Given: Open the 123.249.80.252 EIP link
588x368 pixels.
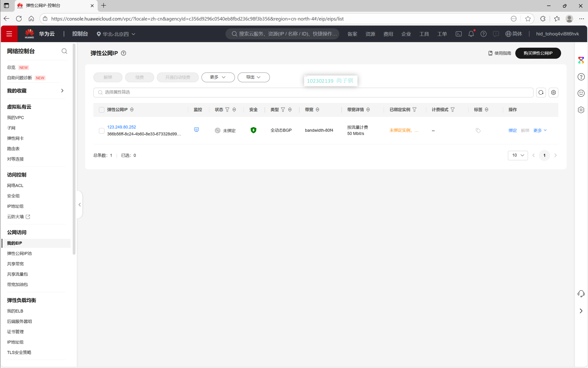Looking at the screenshot, I should pos(122,127).
